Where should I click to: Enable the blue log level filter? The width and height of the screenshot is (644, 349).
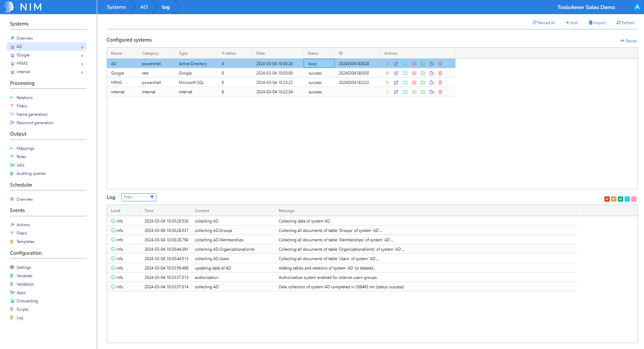tap(627, 199)
